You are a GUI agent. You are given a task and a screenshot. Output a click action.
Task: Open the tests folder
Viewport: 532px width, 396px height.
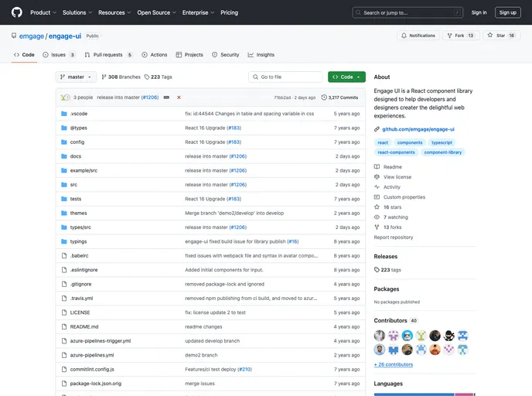75,200
